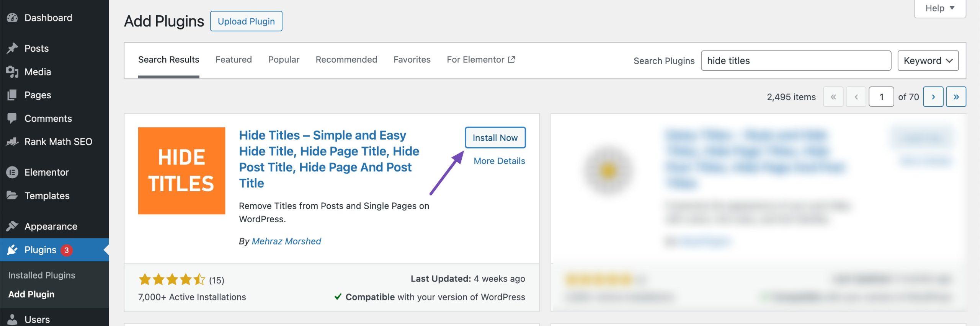This screenshot has height=326, width=980.
Task: Open the For Elementor tab
Action: (481, 60)
